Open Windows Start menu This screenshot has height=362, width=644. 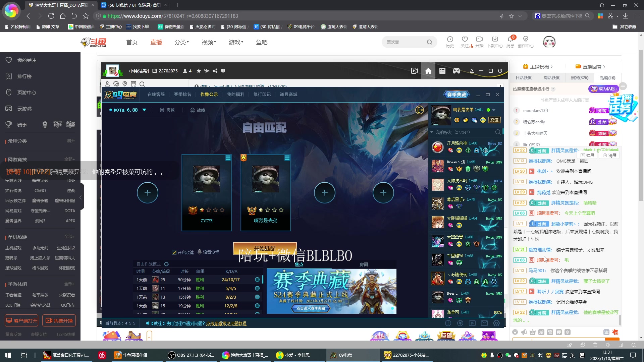click(x=8, y=355)
